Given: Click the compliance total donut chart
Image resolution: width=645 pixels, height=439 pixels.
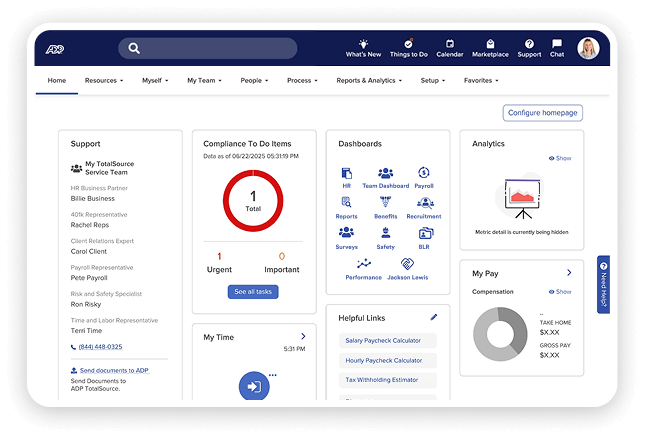Looking at the screenshot, I should pos(253,201).
